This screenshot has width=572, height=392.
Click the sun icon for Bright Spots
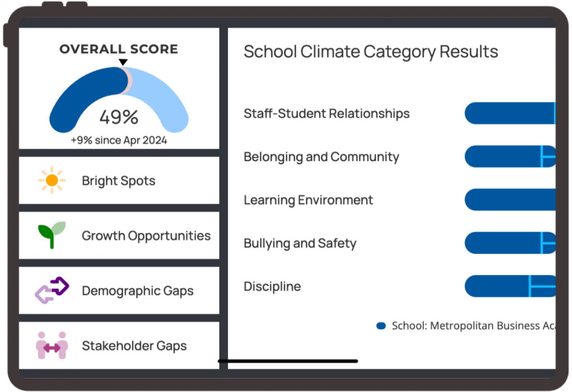pyautogui.click(x=52, y=180)
